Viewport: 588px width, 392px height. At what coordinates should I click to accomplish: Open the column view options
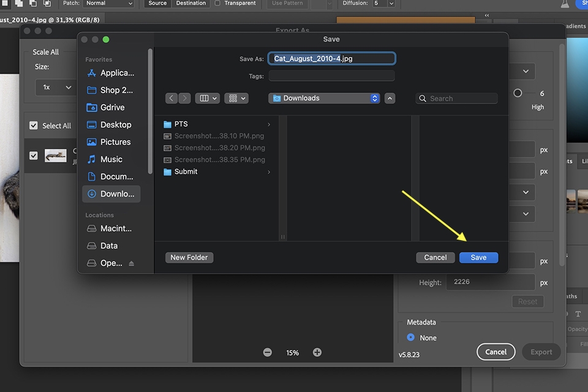208,98
